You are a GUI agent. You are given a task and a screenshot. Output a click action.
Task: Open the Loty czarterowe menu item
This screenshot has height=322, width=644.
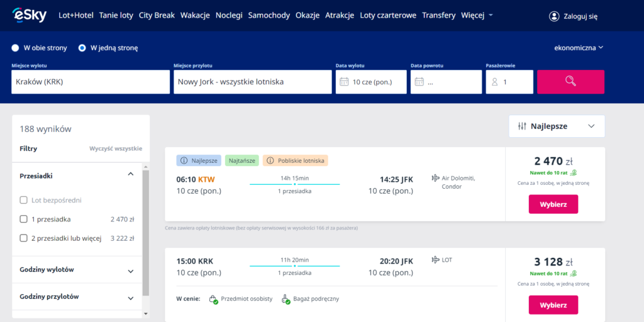pyautogui.click(x=388, y=16)
